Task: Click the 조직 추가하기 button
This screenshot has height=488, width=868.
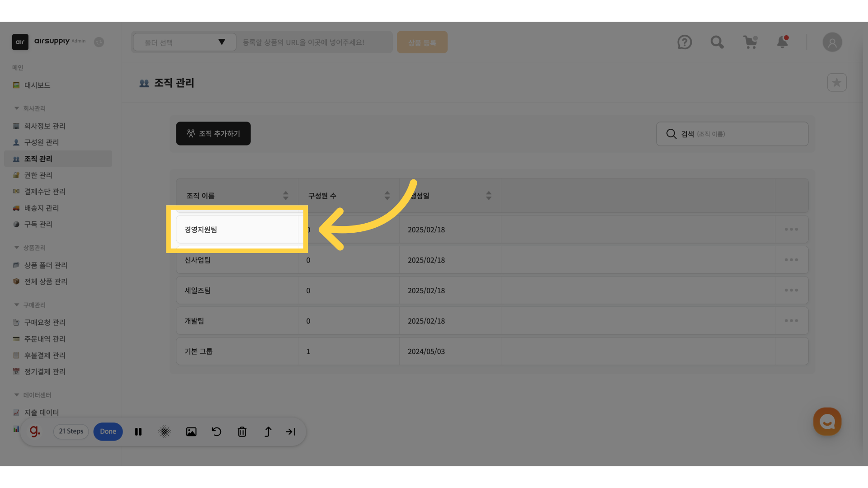Action: click(x=213, y=134)
